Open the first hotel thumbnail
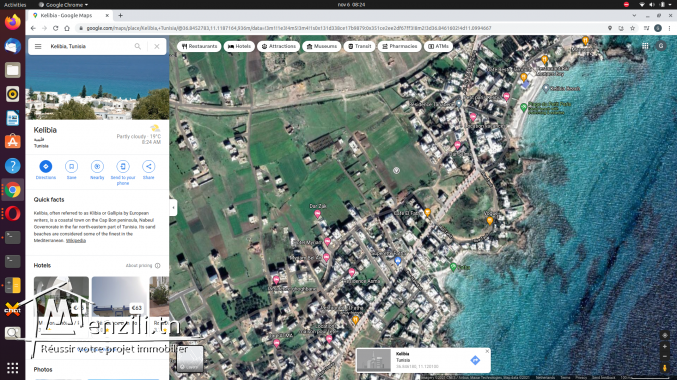Screen dimensions: 677x380 (x=61, y=296)
